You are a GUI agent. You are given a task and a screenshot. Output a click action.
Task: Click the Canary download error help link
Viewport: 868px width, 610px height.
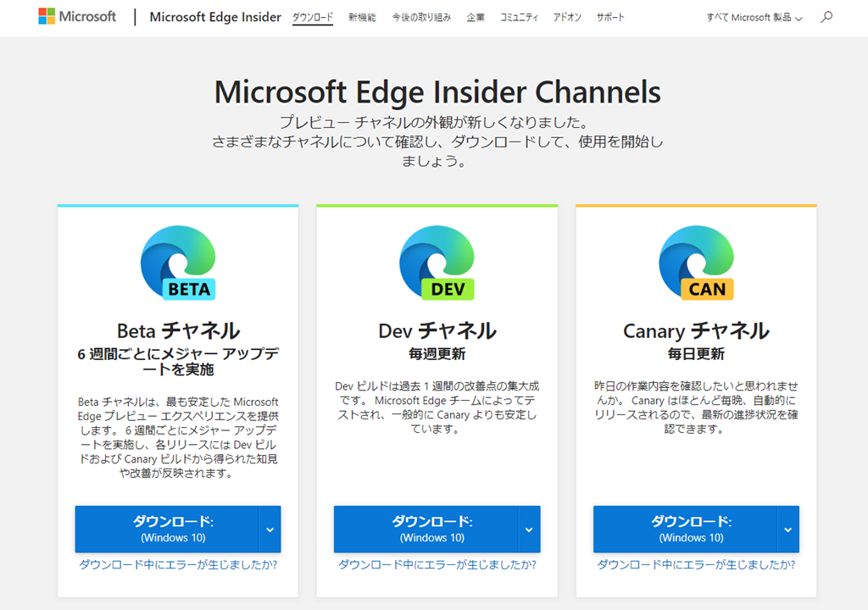point(697,564)
